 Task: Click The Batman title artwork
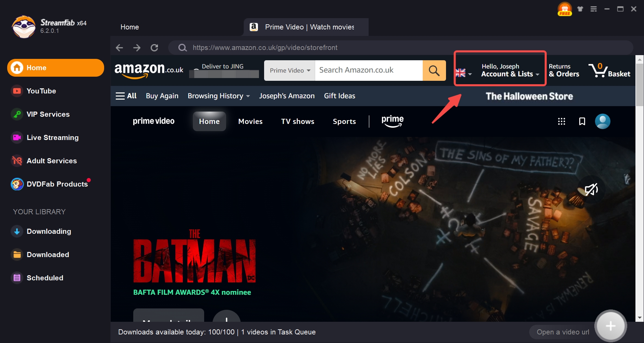(x=195, y=256)
